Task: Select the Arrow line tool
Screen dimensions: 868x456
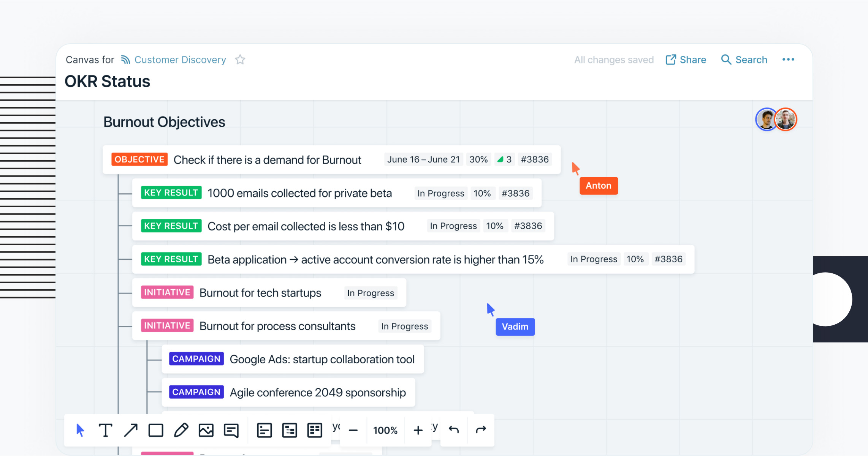Action: pyautogui.click(x=131, y=430)
